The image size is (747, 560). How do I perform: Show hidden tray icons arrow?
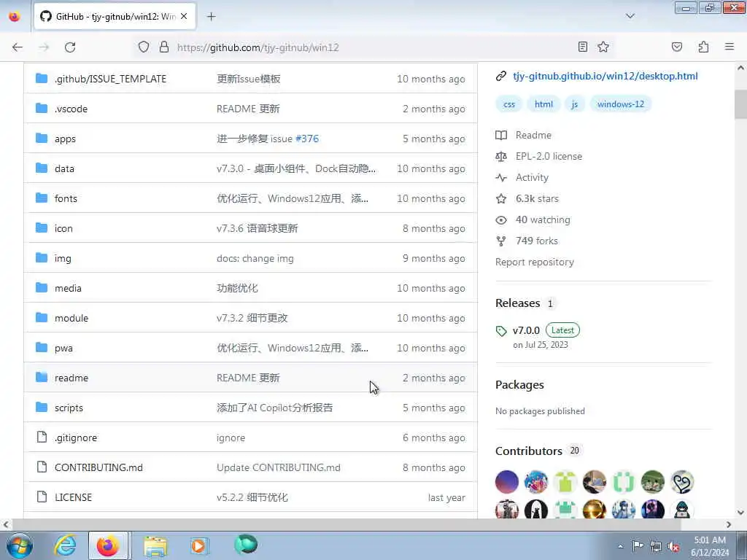[x=620, y=546]
